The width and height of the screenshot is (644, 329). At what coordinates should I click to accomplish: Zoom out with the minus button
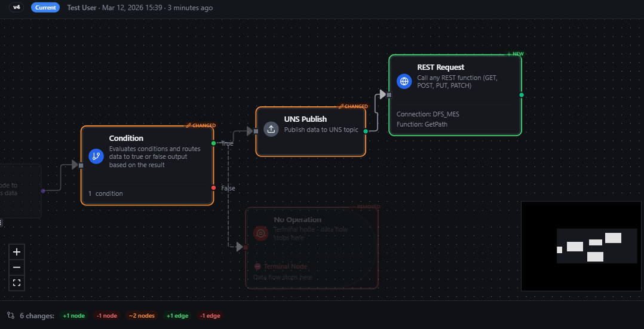click(17, 267)
